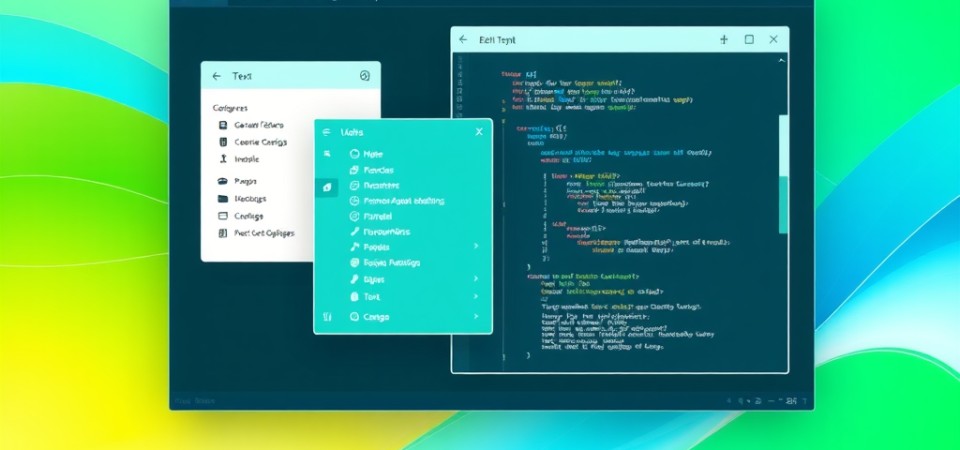
Task: Choose the duplicate-pages icon entry in the teal menu
Action: [371, 170]
